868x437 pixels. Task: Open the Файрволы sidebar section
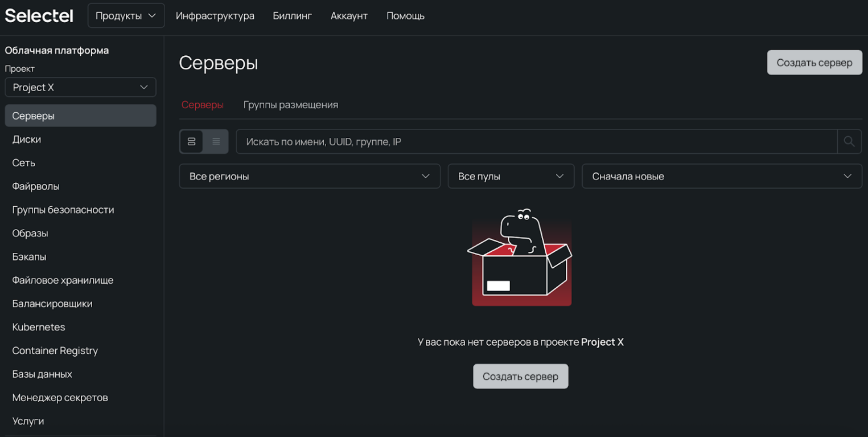pyautogui.click(x=36, y=186)
